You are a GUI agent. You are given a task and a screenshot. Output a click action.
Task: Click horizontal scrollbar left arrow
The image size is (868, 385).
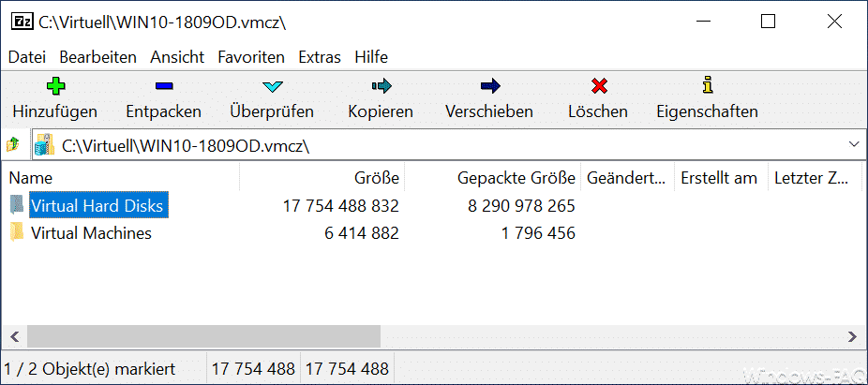(14, 335)
